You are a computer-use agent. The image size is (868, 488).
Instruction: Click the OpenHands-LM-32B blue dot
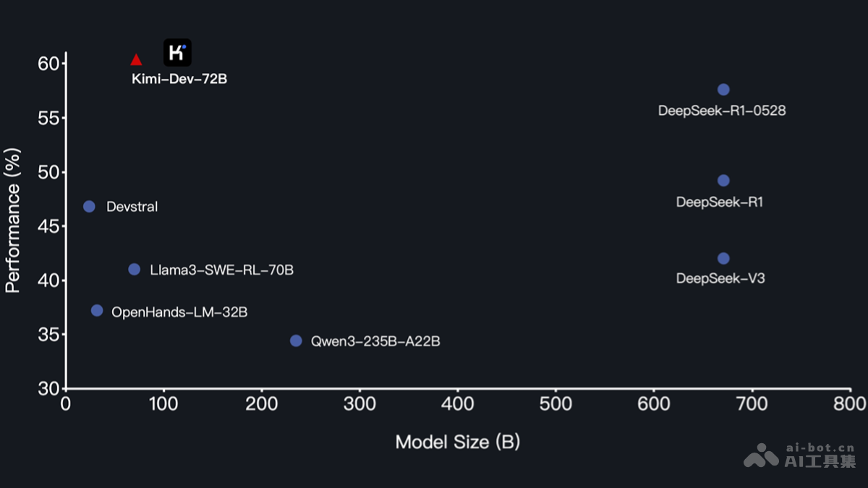pos(97,311)
